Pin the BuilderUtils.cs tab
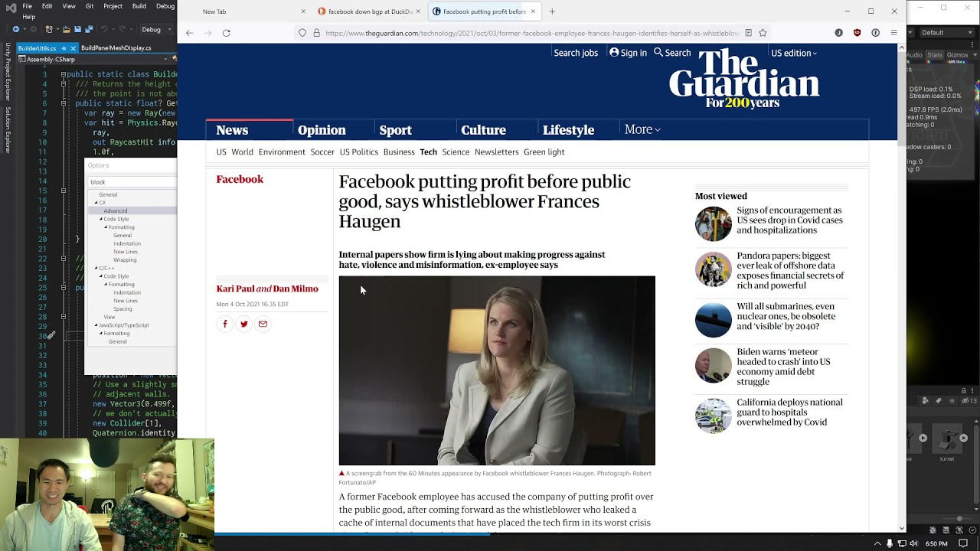 tap(64, 48)
